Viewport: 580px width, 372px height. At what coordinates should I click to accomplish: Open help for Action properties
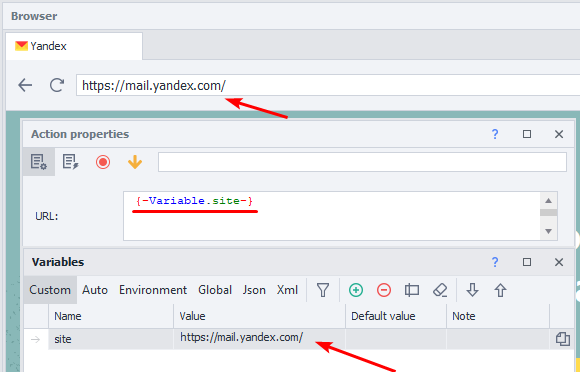click(x=495, y=134)
